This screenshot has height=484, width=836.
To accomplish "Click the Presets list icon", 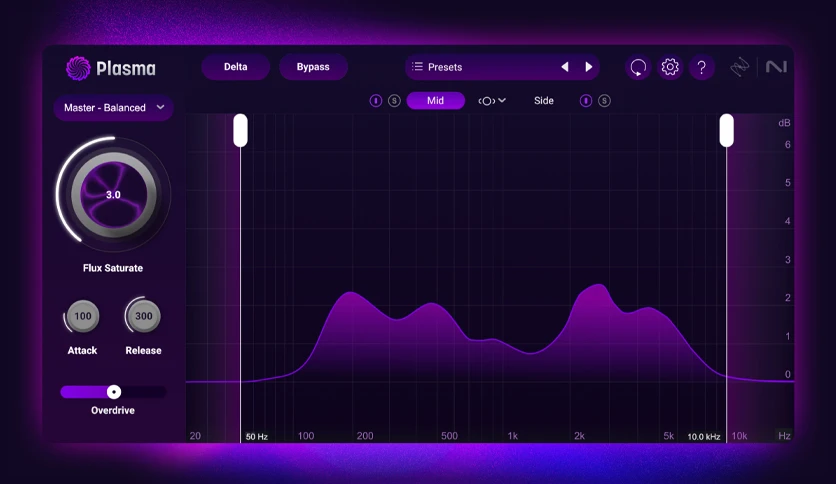I will pyautogui.click(x=417, y=67).
